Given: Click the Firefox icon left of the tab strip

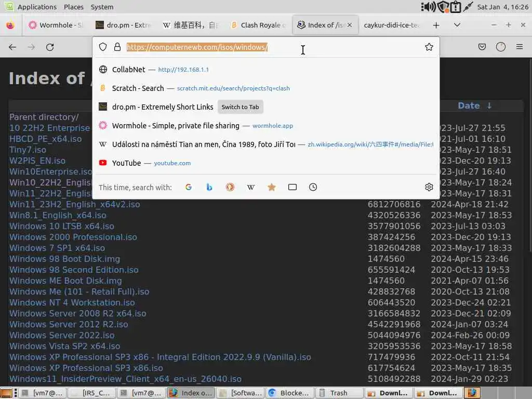Looking at the screenshot, I should [x=10, y=25].
